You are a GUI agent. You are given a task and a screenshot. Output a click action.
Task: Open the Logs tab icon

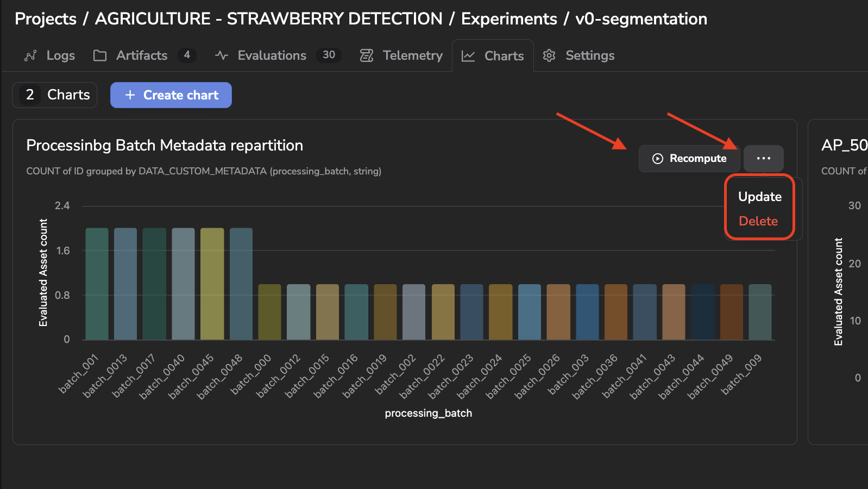click(30, 55)
